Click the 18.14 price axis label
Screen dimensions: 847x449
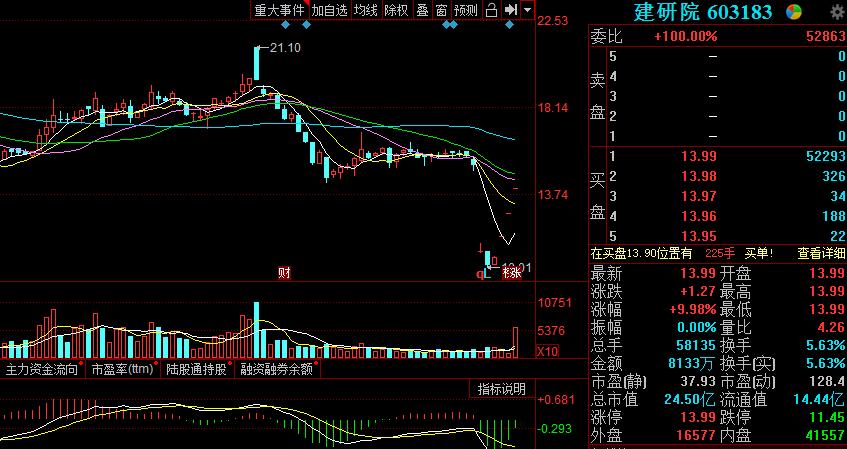coord(553,108)
